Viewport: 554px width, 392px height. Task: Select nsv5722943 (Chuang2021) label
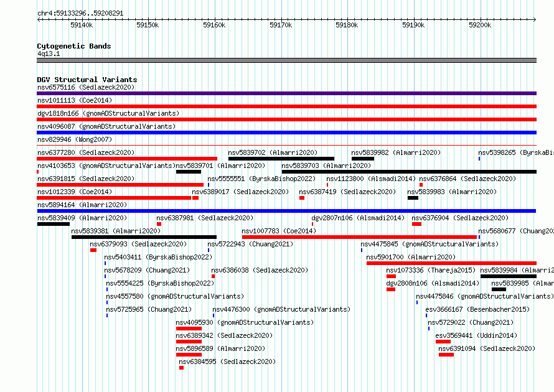250,244
